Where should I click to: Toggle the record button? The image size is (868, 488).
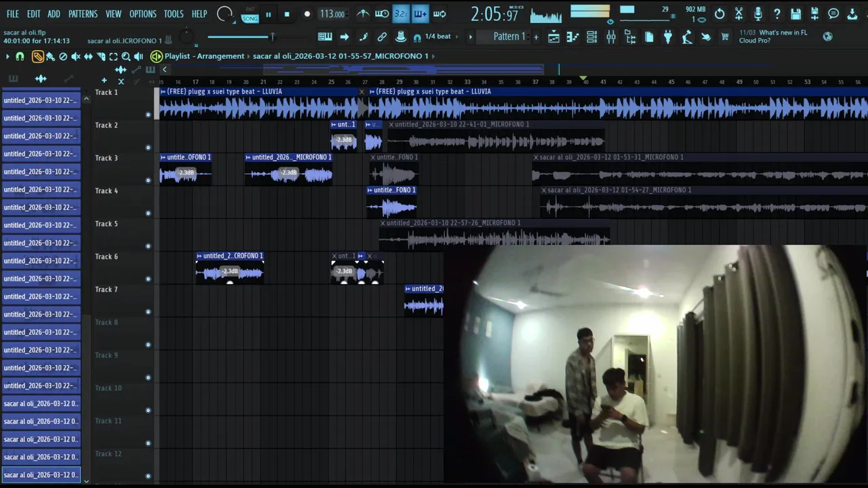click(307, 14)
